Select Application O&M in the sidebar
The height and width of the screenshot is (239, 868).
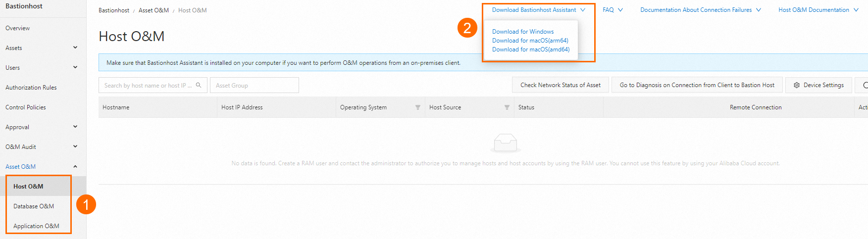click(x=36, y=226)
